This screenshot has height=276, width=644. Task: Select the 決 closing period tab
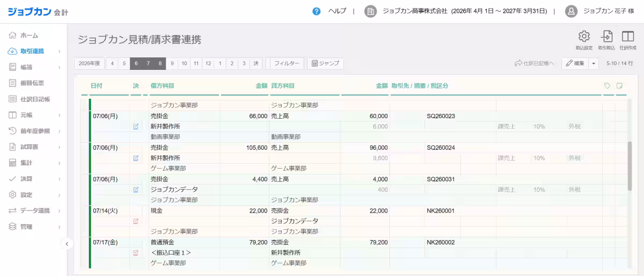coord(256,63)
